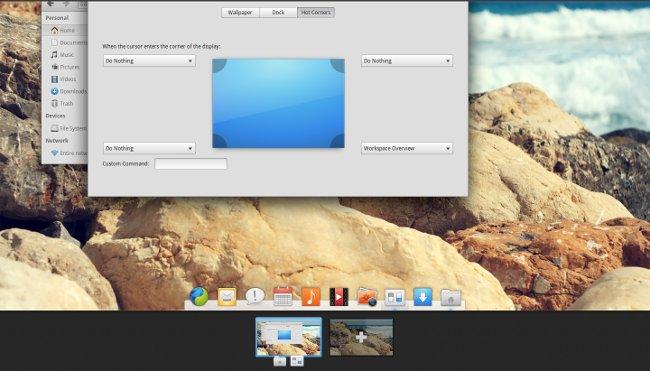
Task: Click File System drive icon in sidebar
Action: click(x=54, y=129)
